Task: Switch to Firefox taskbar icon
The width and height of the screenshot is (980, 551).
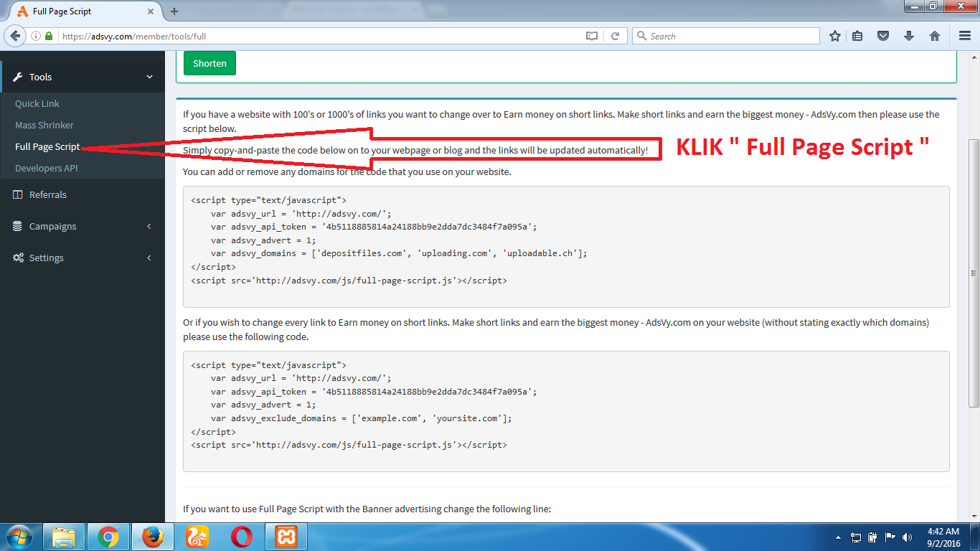Action: [x=152, y=537]
